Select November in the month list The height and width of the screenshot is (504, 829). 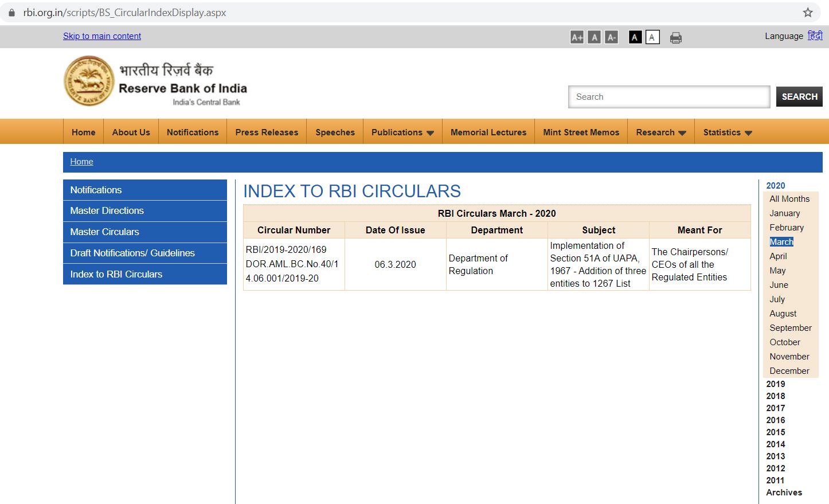click(x=789, y=357)
